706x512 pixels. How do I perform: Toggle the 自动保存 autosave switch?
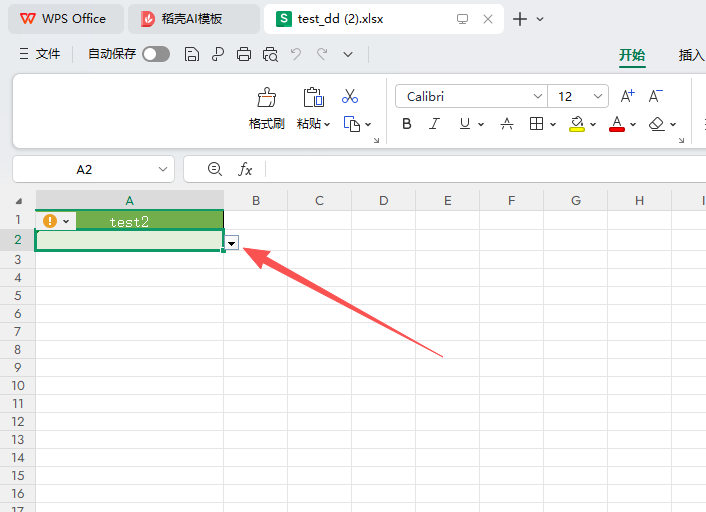pos(156,55)
